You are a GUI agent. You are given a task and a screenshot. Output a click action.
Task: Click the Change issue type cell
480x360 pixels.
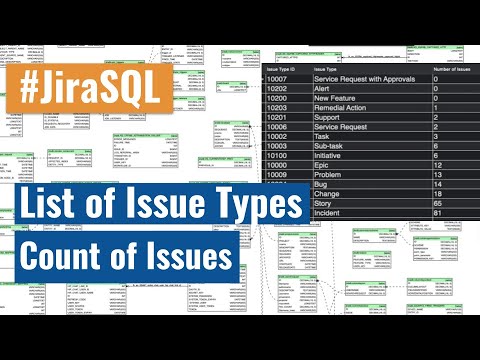pyautogui.click(x=327, y=194)
